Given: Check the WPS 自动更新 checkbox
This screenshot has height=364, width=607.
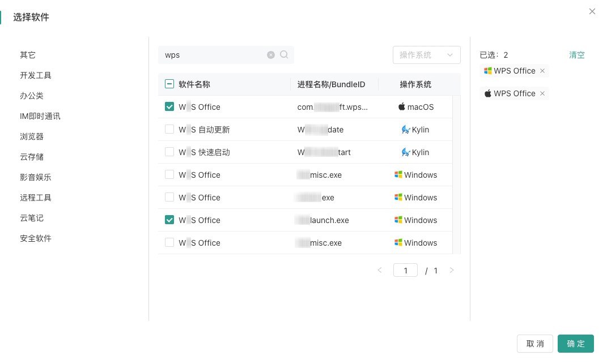Looking at the screenshot, I should (169, 129).
